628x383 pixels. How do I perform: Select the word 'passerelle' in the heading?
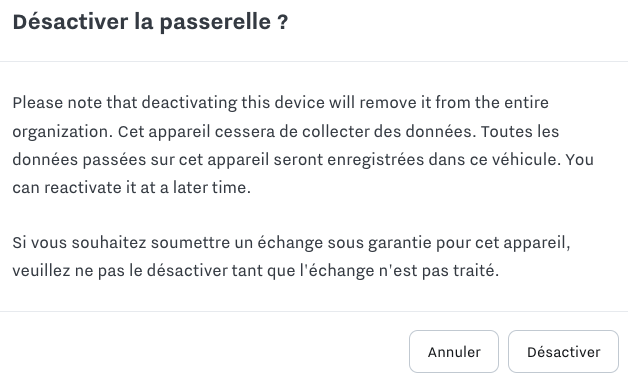click(215, 22)
